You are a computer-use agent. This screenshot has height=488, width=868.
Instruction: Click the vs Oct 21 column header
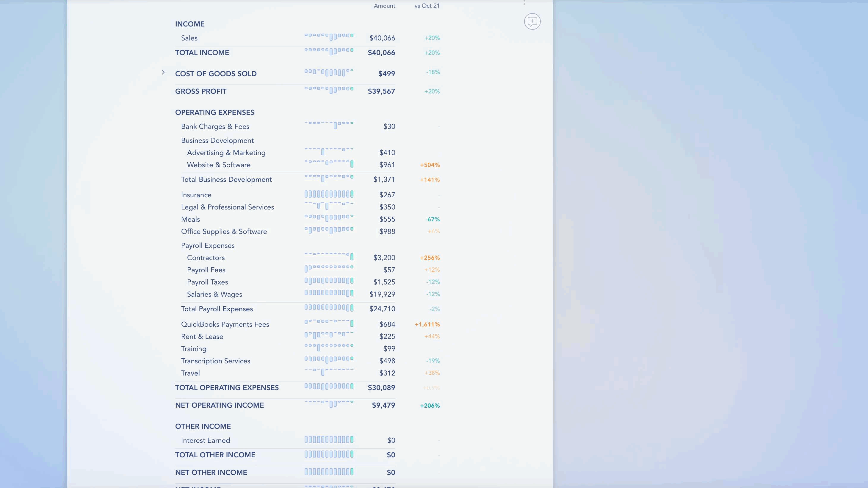(x=427, y=5)
